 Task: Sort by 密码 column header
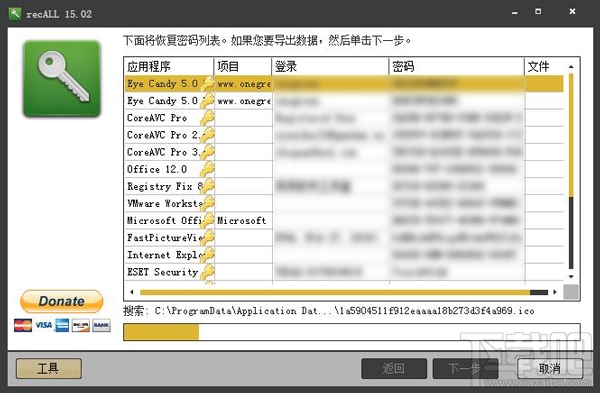pos(457,67)
